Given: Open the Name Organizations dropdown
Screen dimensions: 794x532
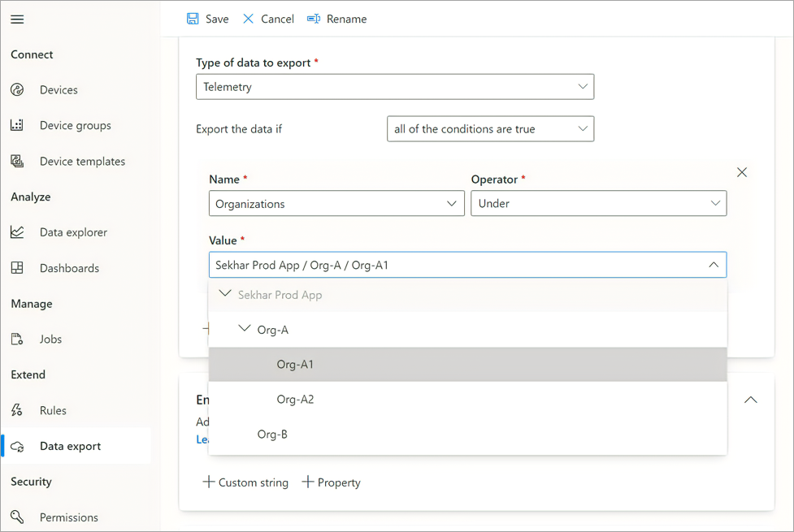Looking at the screenshot, I should [x=336, y=204].
